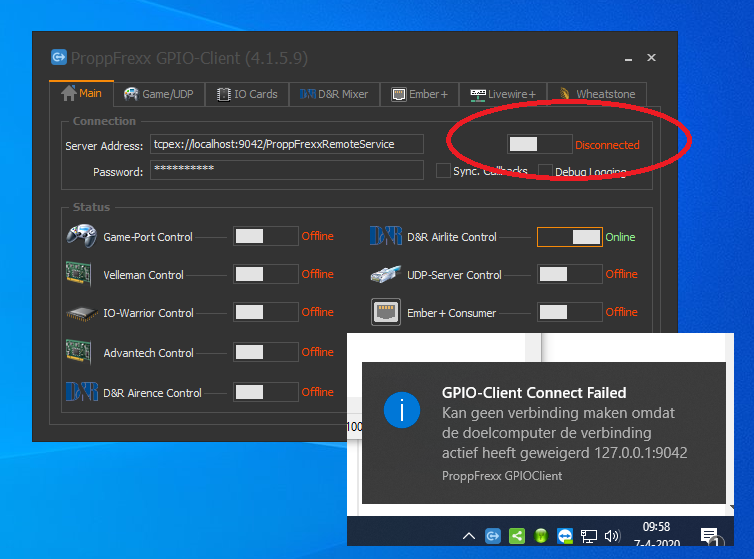Turn off the D&R Airlite Control switch
The image size is (754, 559).
point(569,237)
